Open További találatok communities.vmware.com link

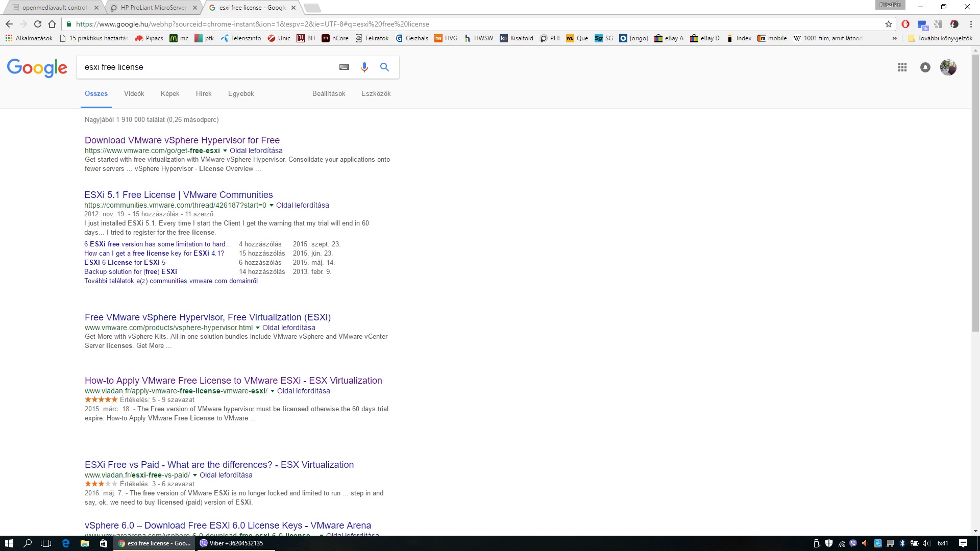(x=171, y=281)
